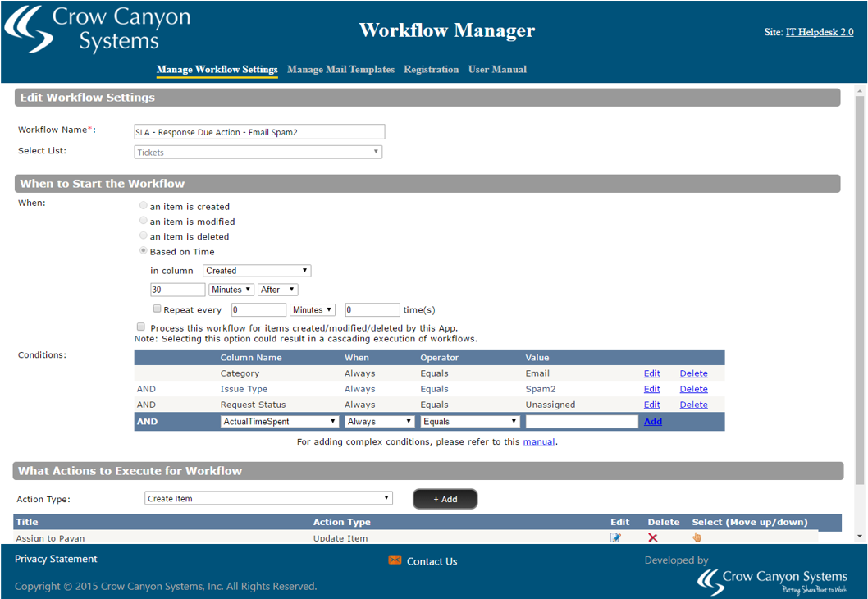
Task: Click the Workflow Name text field
Action: [x=258, y=132]
